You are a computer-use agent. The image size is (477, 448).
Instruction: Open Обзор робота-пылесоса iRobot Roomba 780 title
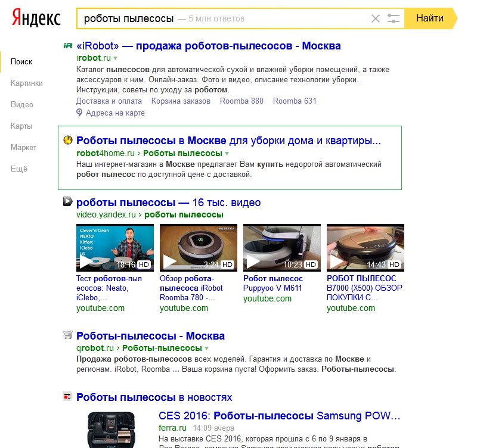[x=191, y=288]
